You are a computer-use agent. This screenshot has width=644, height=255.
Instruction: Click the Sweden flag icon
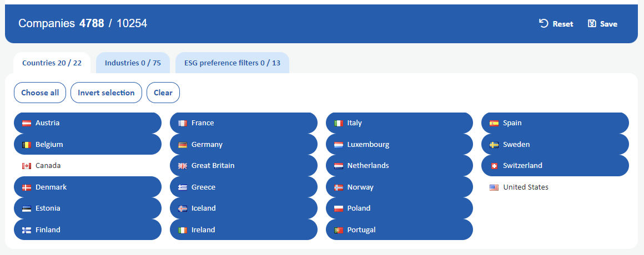click(x=494, y=145)
